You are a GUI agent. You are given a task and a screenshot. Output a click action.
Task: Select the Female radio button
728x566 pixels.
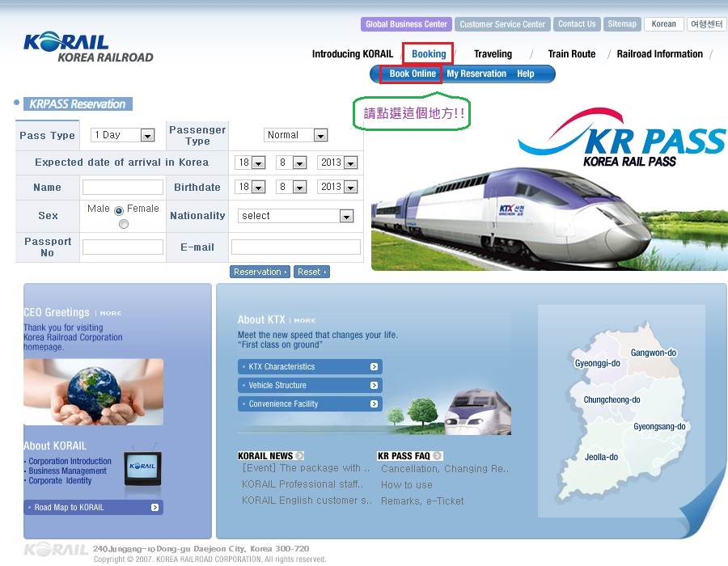(124, 224)
